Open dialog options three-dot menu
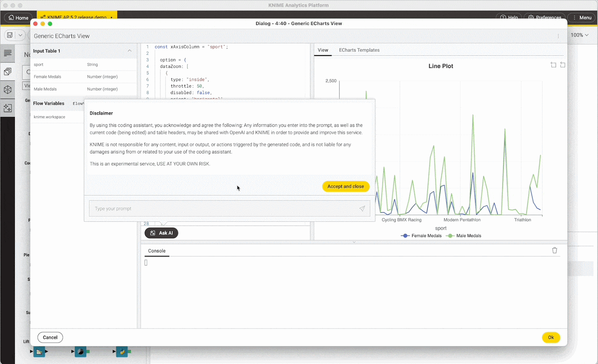 point(558,36)
